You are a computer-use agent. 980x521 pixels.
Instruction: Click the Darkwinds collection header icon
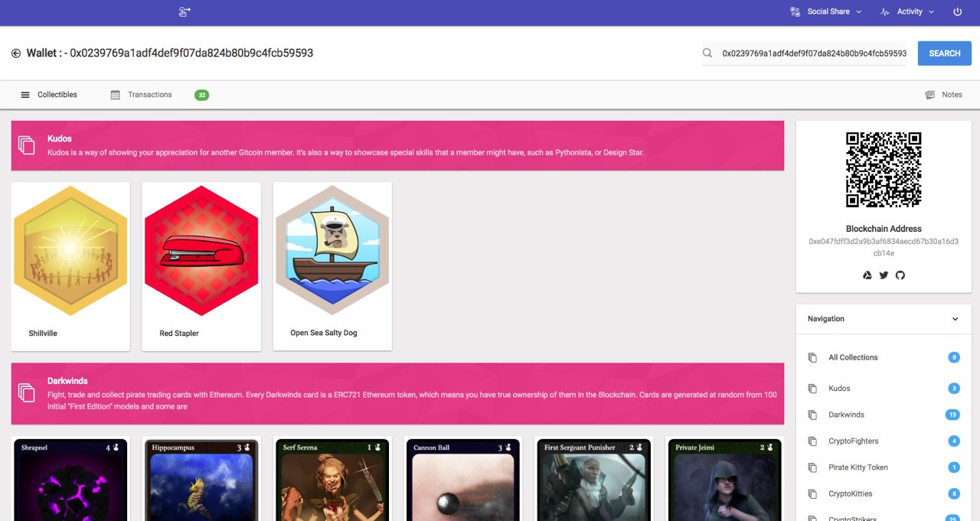click(x=27, y=392)
